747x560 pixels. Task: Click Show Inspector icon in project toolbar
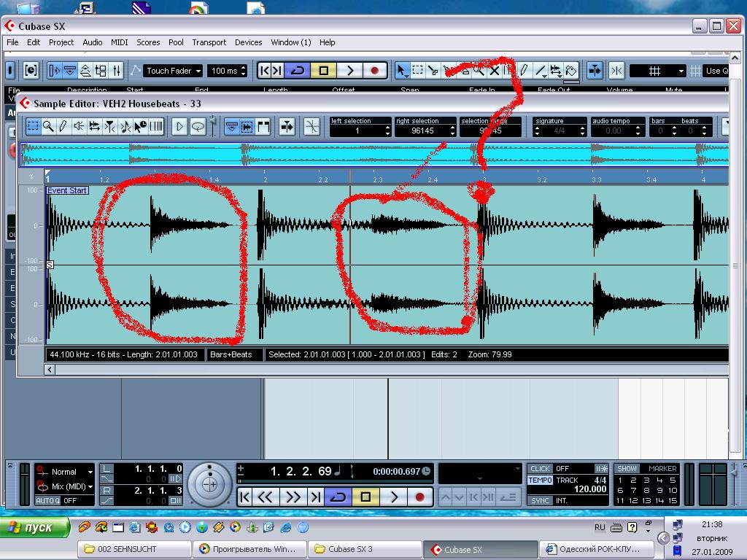54,71
